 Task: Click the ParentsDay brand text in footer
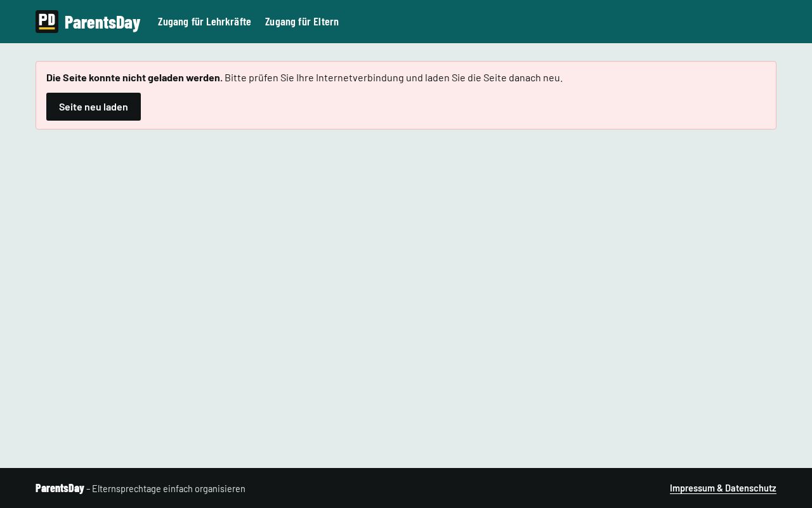(x=60, y=488)
